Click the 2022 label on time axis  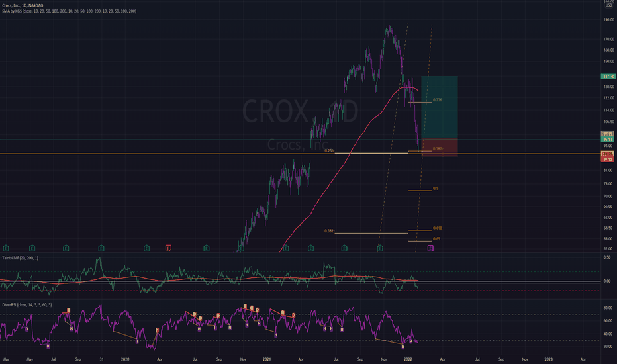[408, 359]
